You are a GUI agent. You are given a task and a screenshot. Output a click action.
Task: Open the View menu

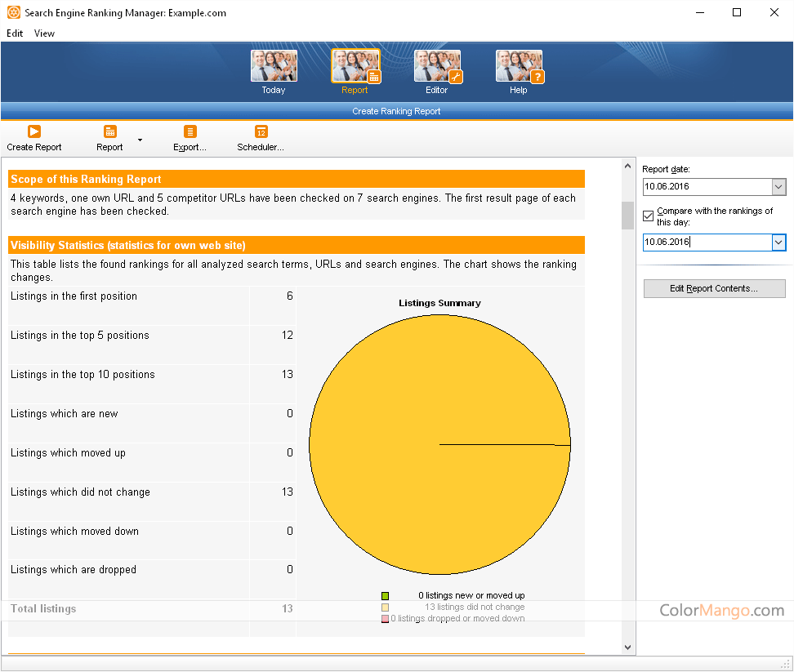coord(44,33)
